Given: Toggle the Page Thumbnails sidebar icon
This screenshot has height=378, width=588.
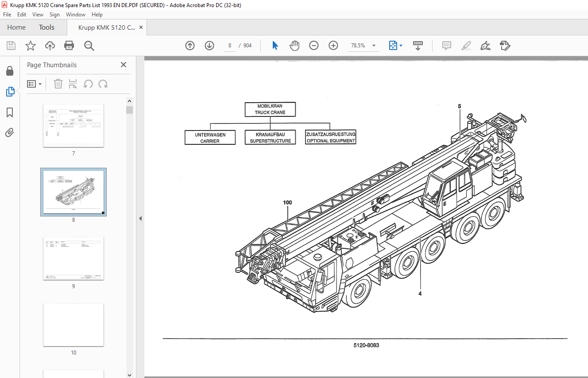Looking at the screenshot, I should coord(10,92).
